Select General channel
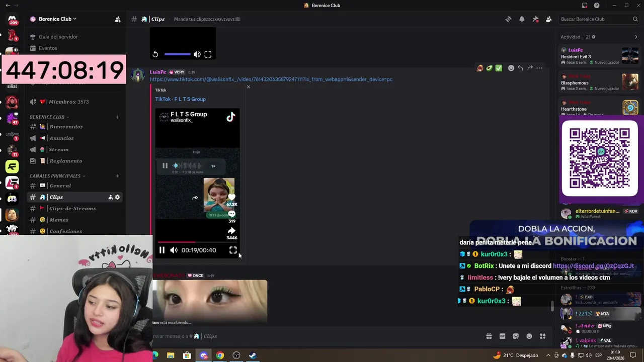The image size is (644, 362). [74, 186]
